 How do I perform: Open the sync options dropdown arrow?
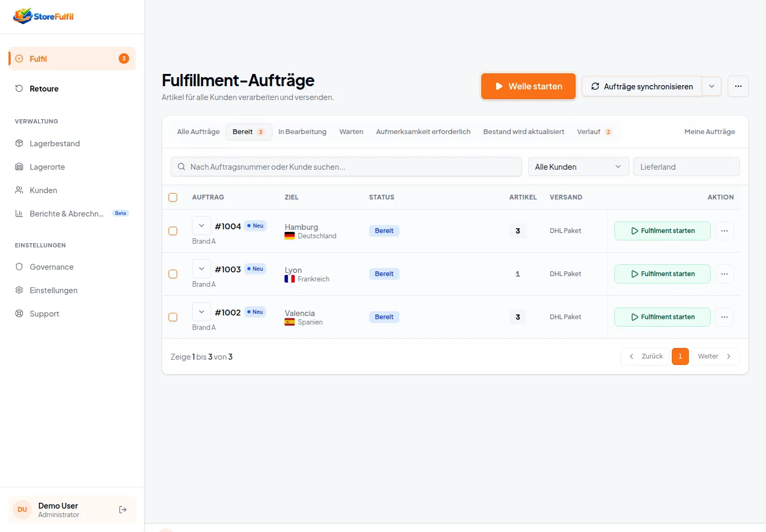pyautogui.click(x=712, y=86)
